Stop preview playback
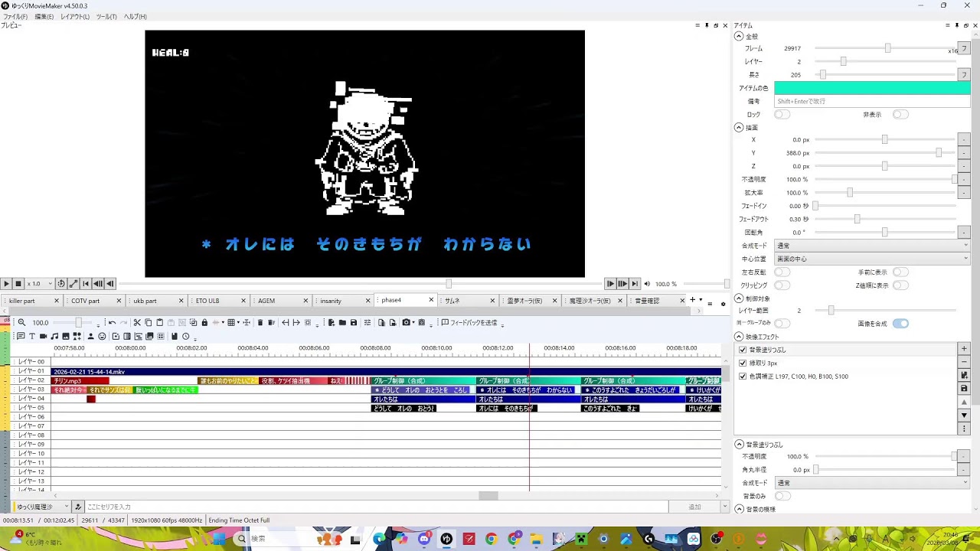This screenshot has width=980, height=551. pos(18,283)
